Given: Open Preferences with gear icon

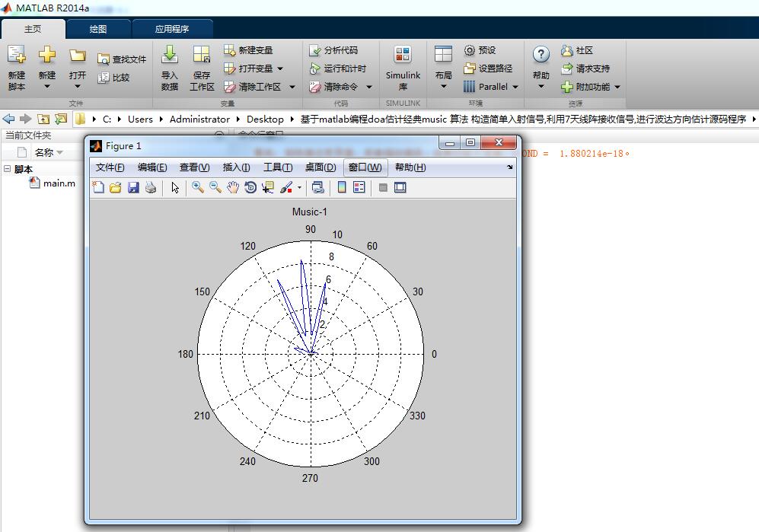Looking at the screenshot, I should [480, 50].
